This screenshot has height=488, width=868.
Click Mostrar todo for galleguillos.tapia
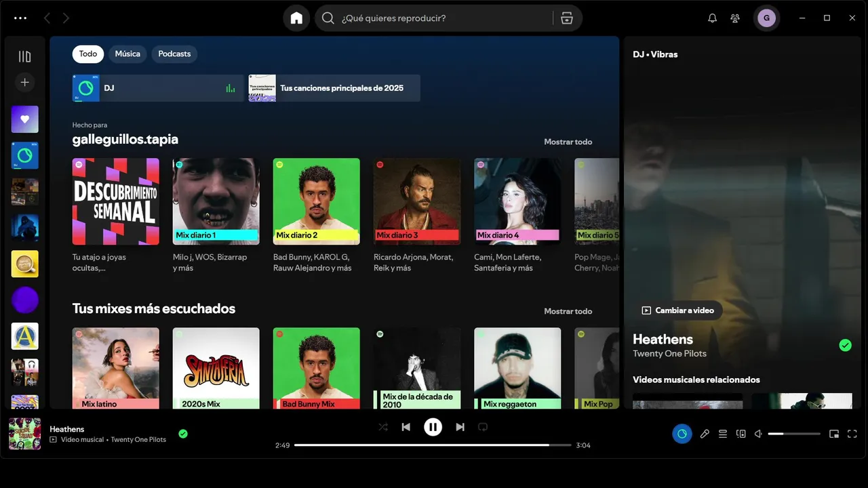[x=568, y=142]
